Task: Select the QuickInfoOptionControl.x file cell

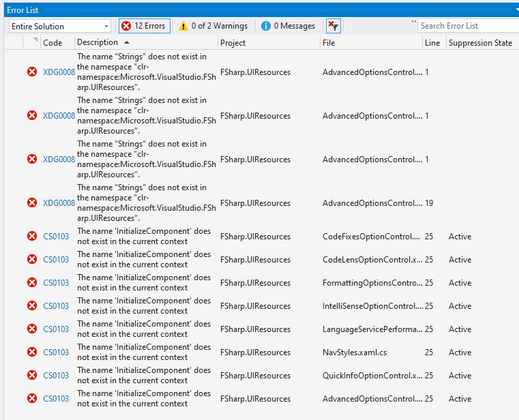Action: pyautogui.click(x=372, y=375)
